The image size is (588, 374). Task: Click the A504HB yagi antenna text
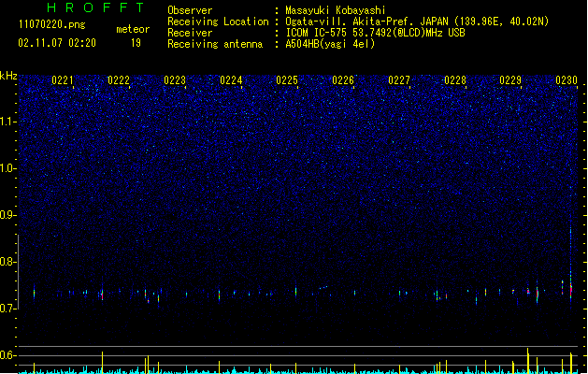click(x=330, y=44)
